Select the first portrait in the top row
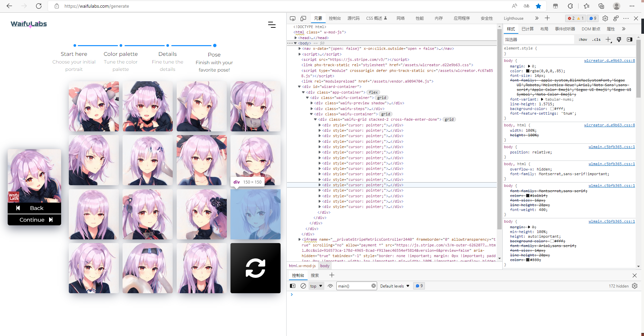Viewport: 644px width, 336px height. tap(94, 106)
